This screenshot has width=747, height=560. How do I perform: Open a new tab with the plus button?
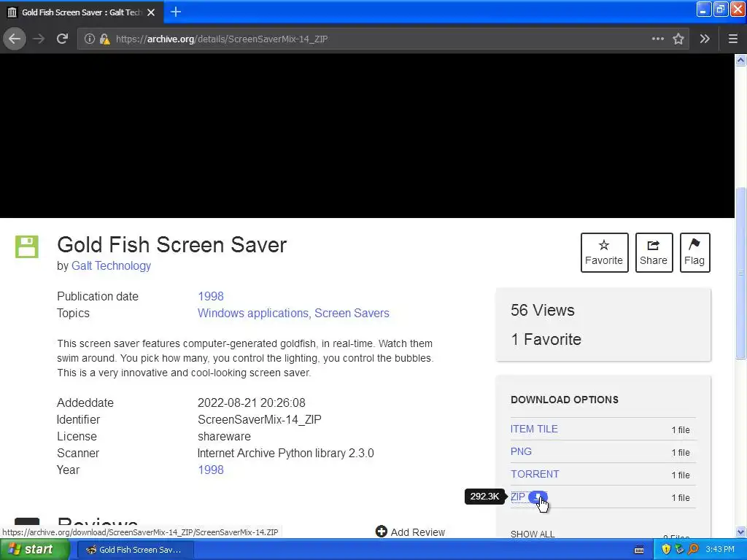click(x=176, y=12)
